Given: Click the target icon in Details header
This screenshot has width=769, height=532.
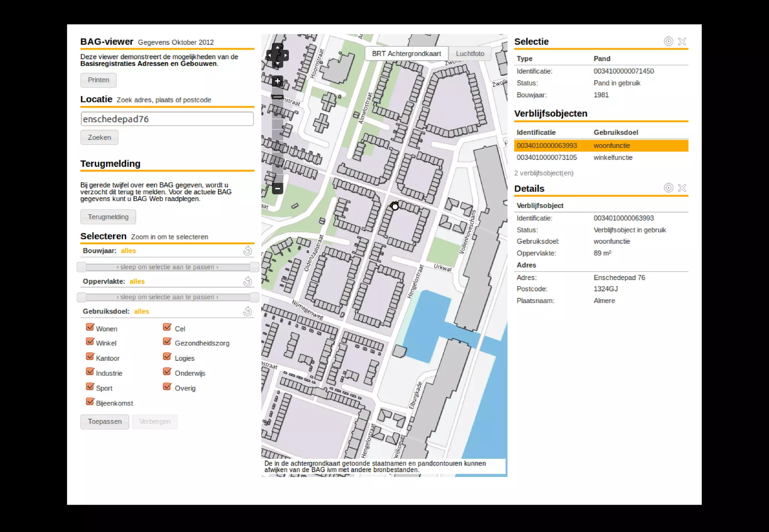Looking at the screenshot, I should [668, 188].
